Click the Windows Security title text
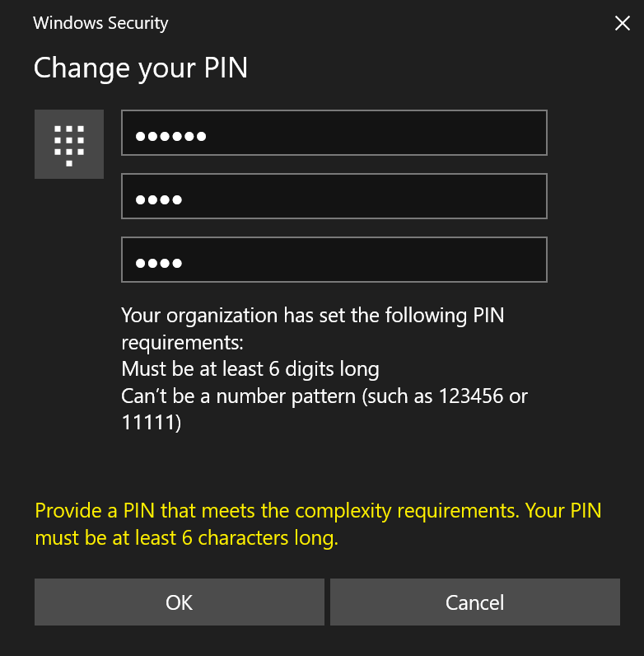 [100, 23]
